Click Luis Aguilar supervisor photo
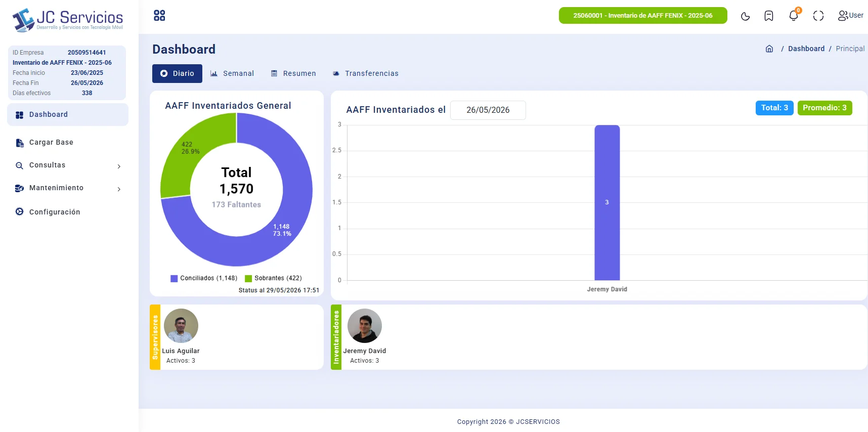This screenshot has width=868, height=432. tap(181, 326)
